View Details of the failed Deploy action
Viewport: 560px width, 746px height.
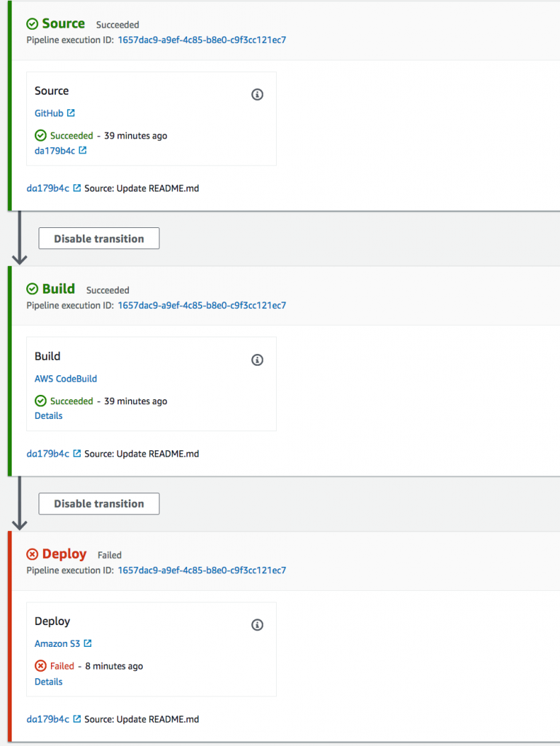(x=48, y=681)
